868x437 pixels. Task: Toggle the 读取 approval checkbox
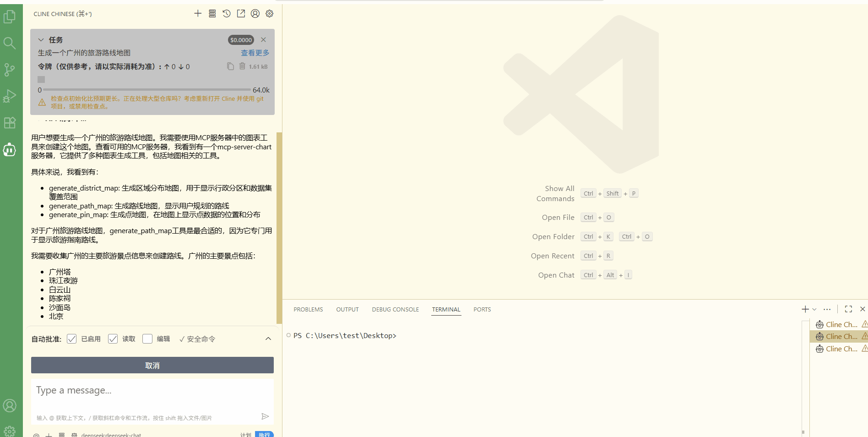113,339
